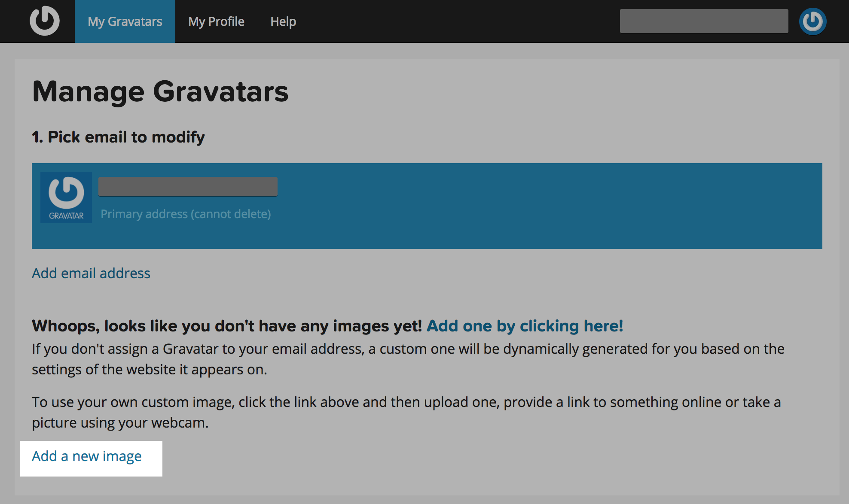
Task: Open the user avatar icon at top right
Action: pyautogui.click(x=812, y=21)
